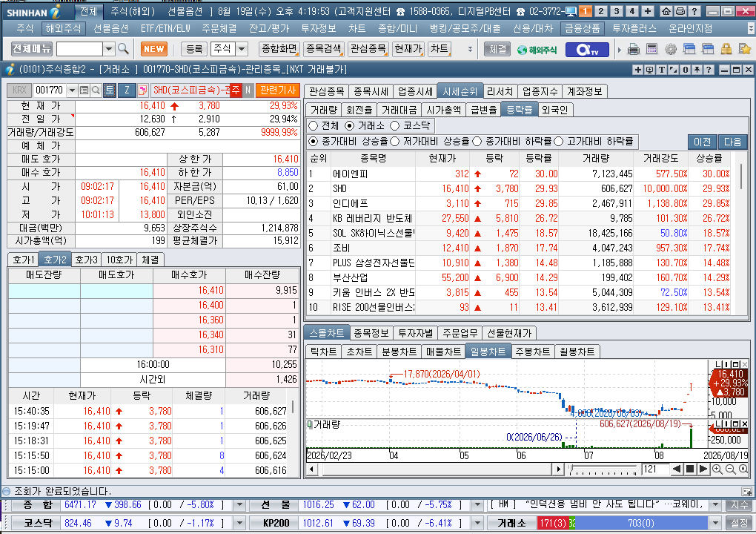Click the plus icon in sub-window title bar

(638, 70)
